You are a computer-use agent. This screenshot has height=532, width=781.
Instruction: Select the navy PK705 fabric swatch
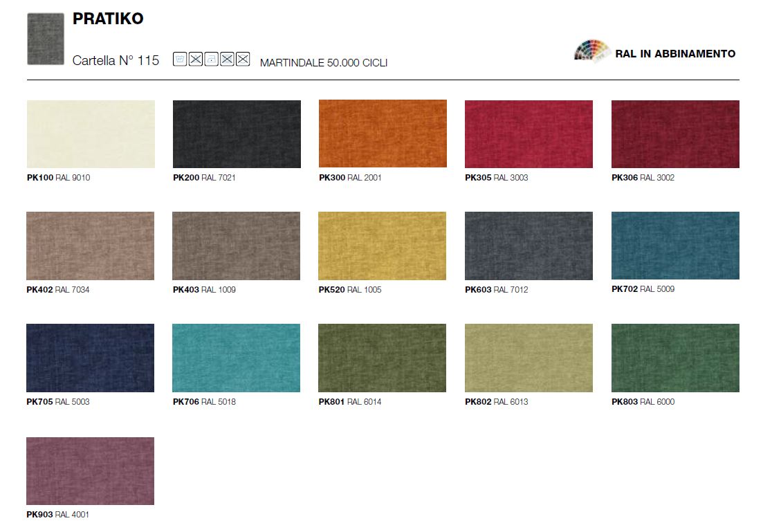pos(91,358)
